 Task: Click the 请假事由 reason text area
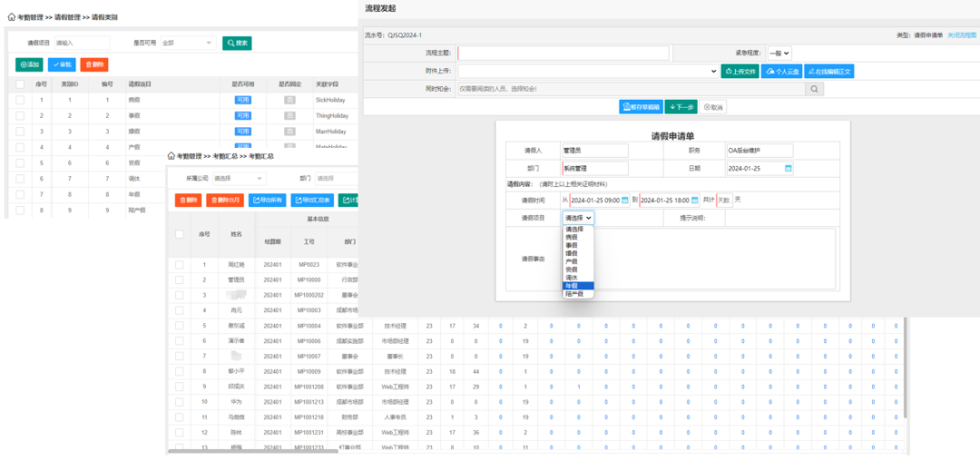(x=700, y=259)
